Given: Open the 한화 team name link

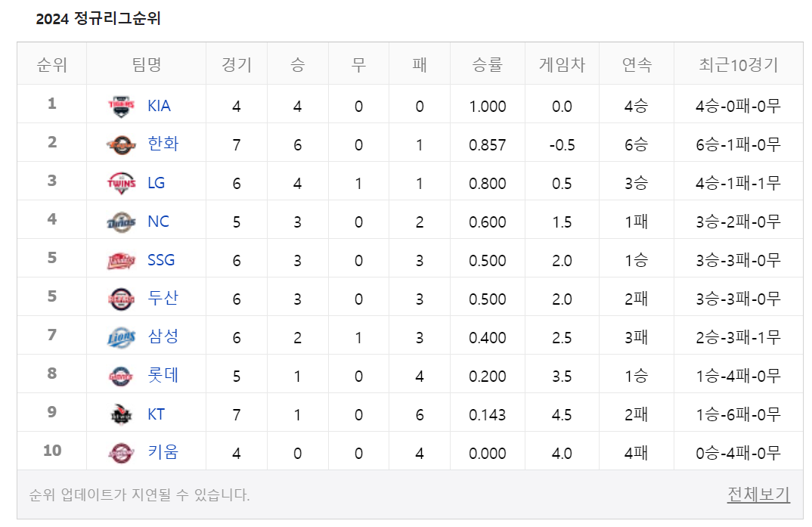Looking at the screenshot, I should [x=163, y=144].
